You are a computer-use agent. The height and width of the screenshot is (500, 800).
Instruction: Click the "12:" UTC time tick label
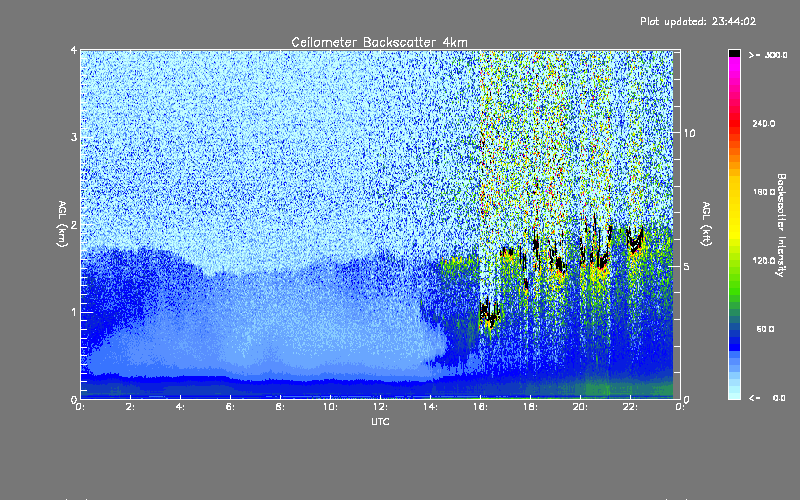pos(380,407)
